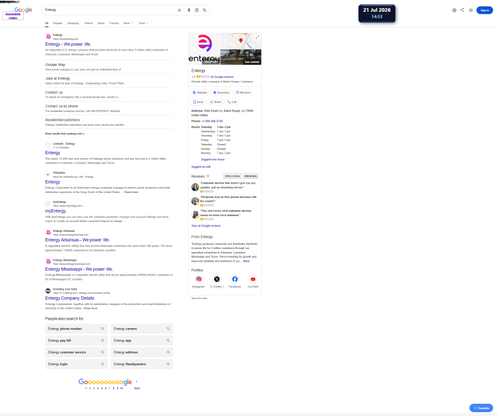Open the Residential customers sitelink

[63, 120]
